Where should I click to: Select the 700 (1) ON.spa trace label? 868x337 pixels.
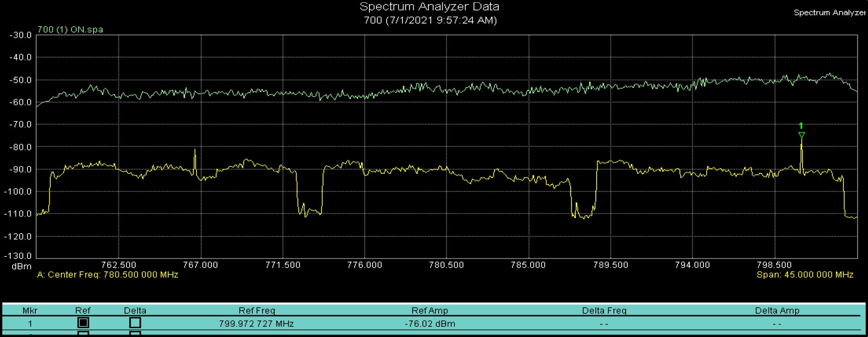(x=70, y=29)
